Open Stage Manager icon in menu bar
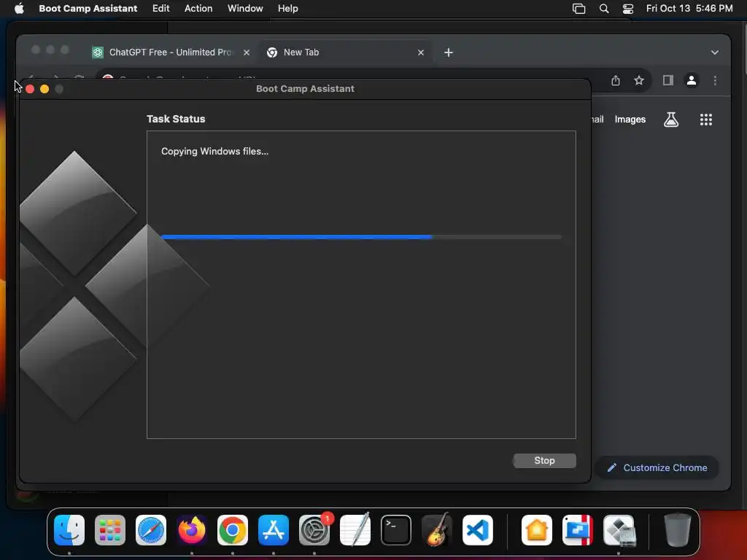The height and width of the screenshot is (560, 747). [578, 9]
